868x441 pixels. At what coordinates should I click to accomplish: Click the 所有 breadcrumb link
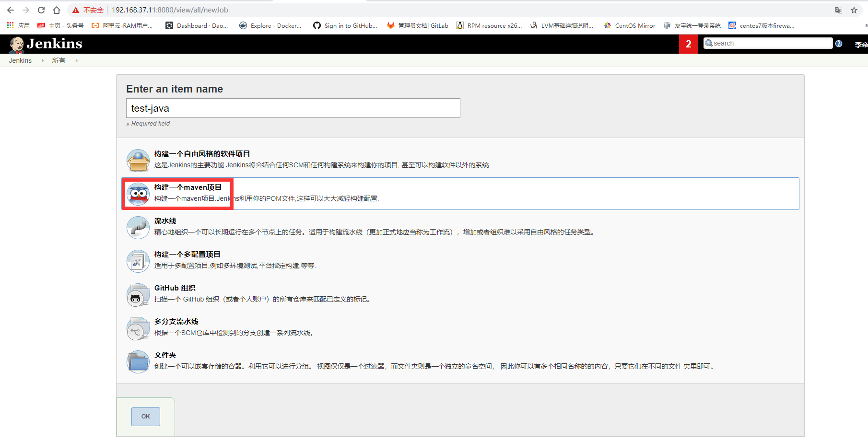tap(59, 60)
